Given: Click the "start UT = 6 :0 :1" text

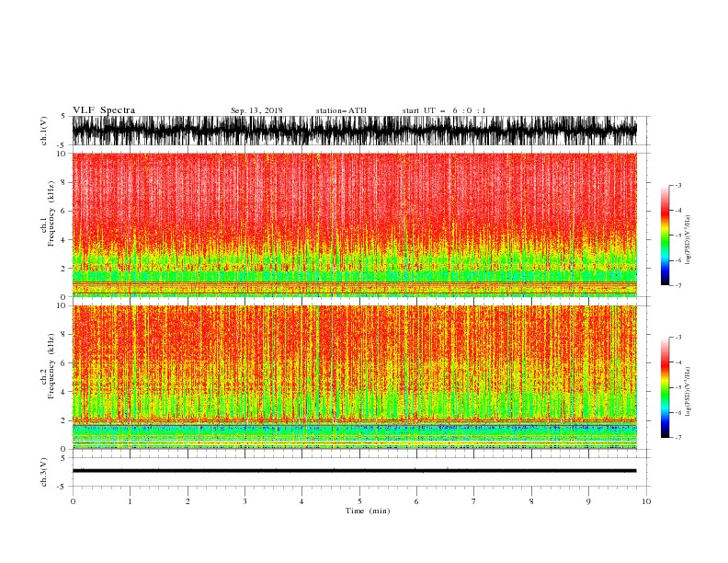Looking at the screenshot, I should (443, 110).
